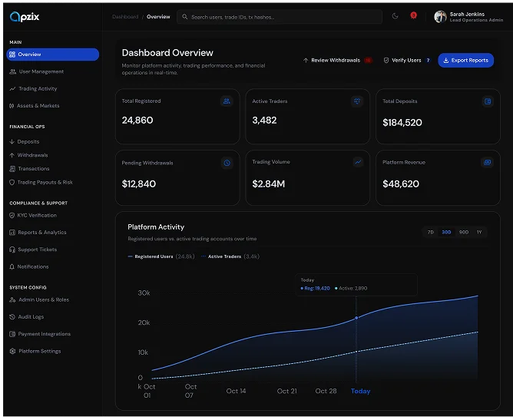513x420 pixels.
Task: Navigate to Assets & Markets
Action: [38, 106]
